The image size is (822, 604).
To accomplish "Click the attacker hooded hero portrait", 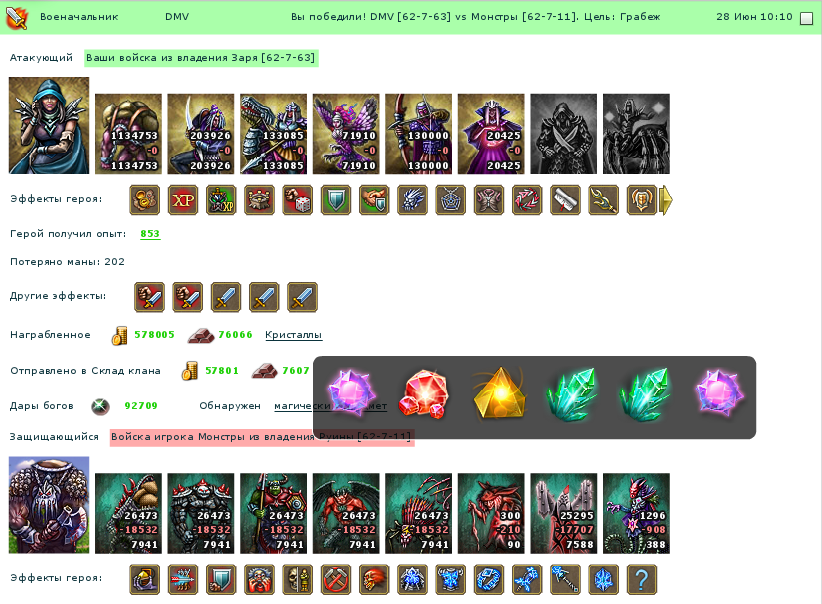I will (x=49, y=125).
